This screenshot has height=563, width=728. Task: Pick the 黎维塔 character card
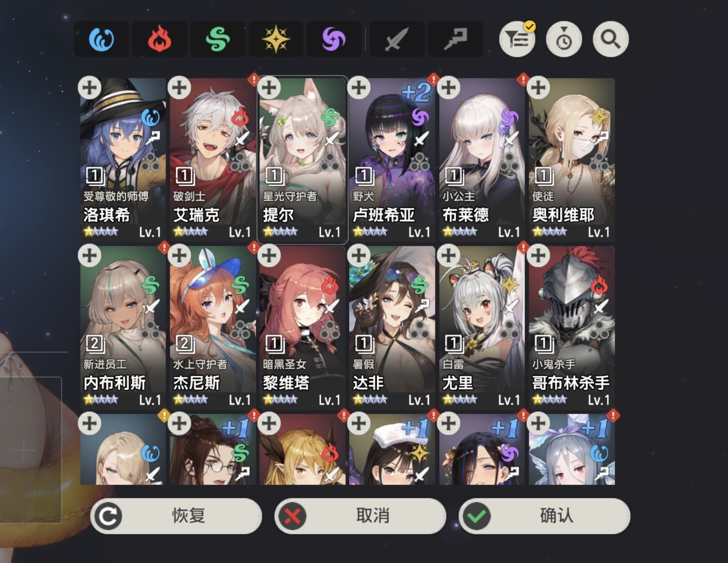point(302,327)
